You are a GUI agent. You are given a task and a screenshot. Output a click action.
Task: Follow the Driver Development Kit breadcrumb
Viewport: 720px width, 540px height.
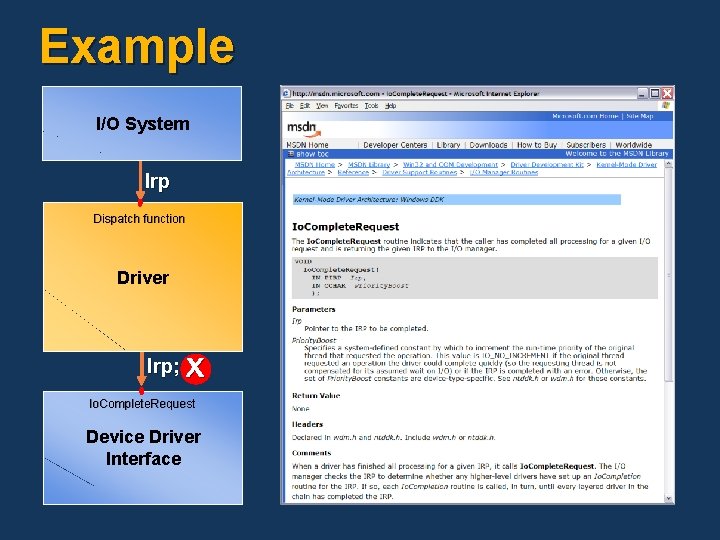tap(547, 164)
